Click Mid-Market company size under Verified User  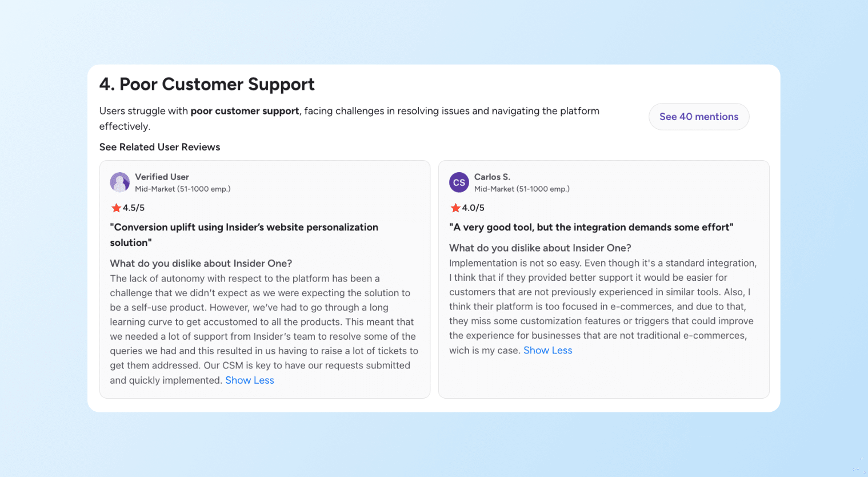pos(182,189)
